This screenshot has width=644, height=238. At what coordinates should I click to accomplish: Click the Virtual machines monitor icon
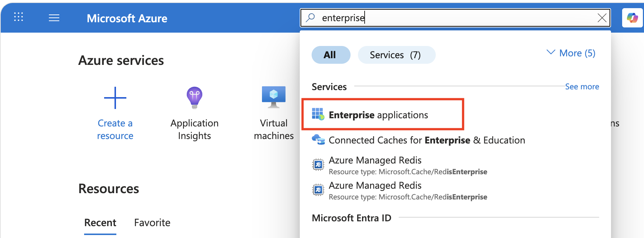point(274,97)
